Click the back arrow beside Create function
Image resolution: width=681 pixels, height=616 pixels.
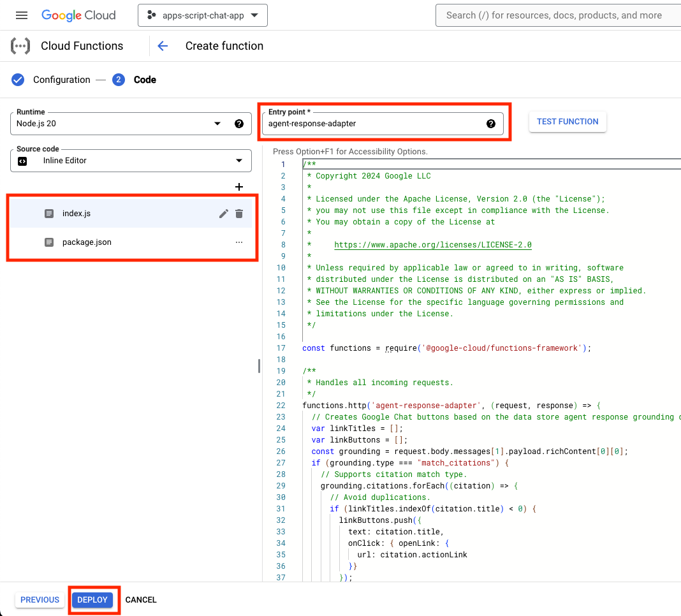[163, 46]
